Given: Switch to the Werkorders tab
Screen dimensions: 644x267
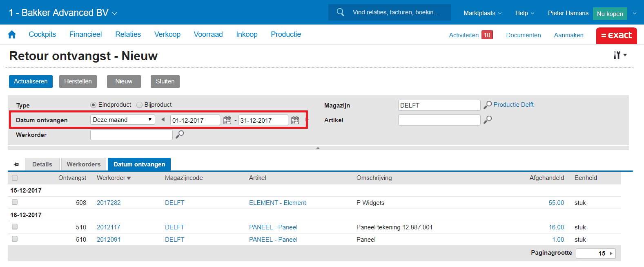Looking at the screenshot, I should [x=84, y=164].
